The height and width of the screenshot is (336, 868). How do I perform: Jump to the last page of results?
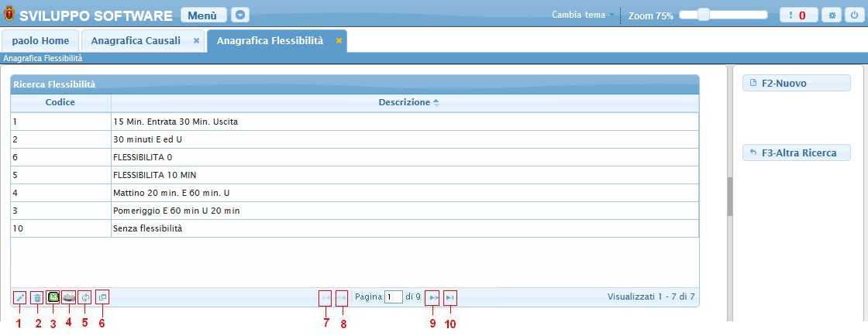click(x=450, y=297)
